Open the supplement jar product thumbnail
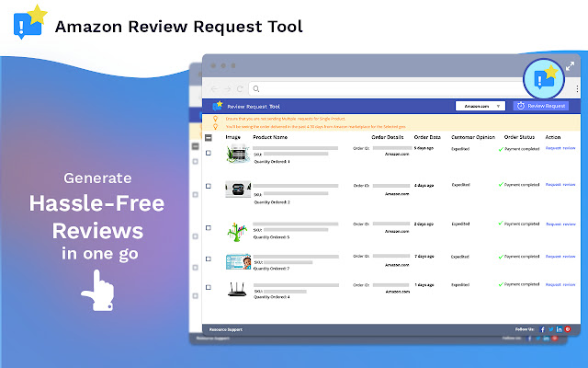Viewport: 588px width, 368px height. [x=238, y=154]
